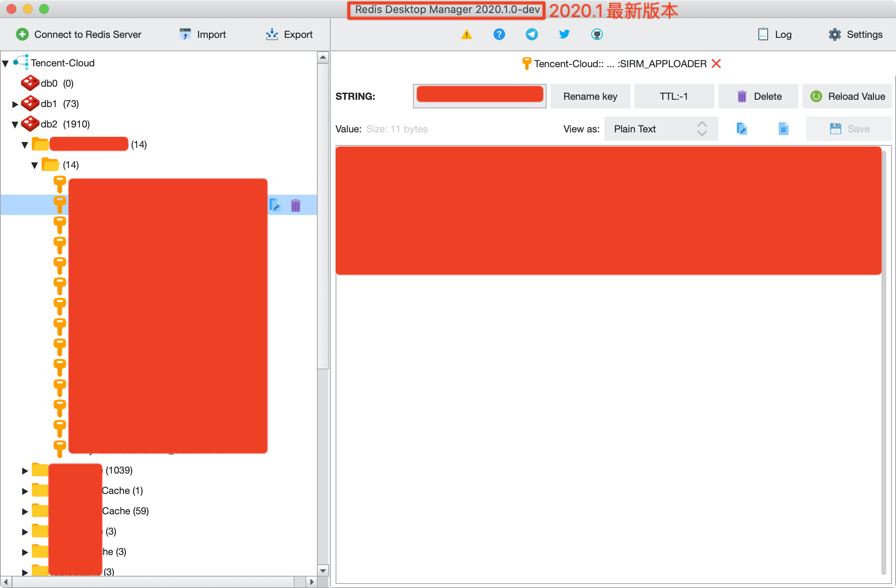Viewport: 896px width, 588px height.
Task: Open the Log panel
Action: pyautogui.click(x=775, y=35)
